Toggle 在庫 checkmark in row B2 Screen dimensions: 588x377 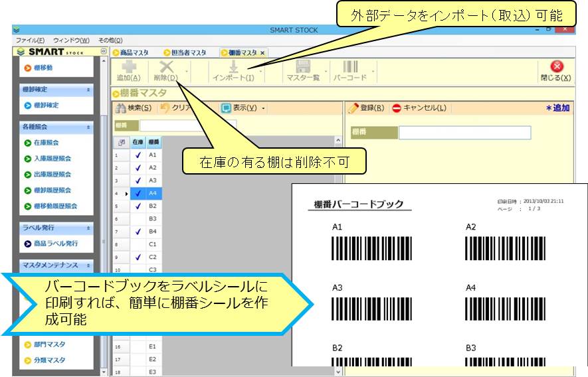[x=138, y=206]
